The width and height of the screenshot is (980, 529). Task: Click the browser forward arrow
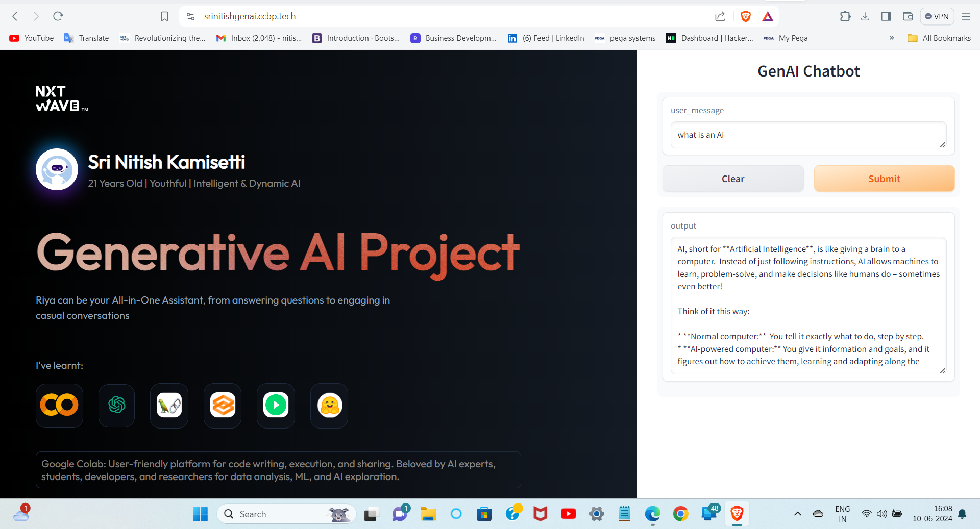[36, 16]
